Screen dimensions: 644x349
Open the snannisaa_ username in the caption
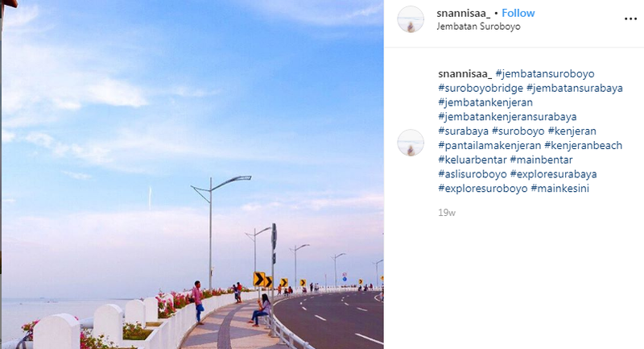(x=465, y=73)
